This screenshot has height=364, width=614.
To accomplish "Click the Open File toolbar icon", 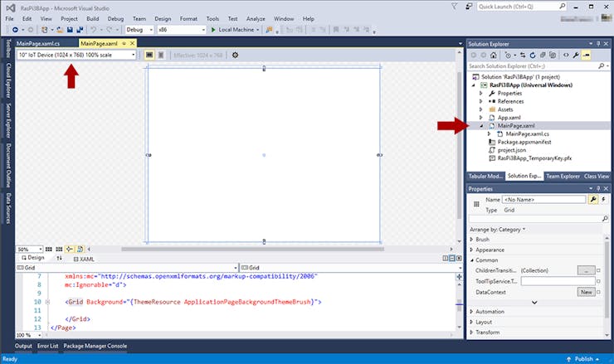I will (60, 30).
